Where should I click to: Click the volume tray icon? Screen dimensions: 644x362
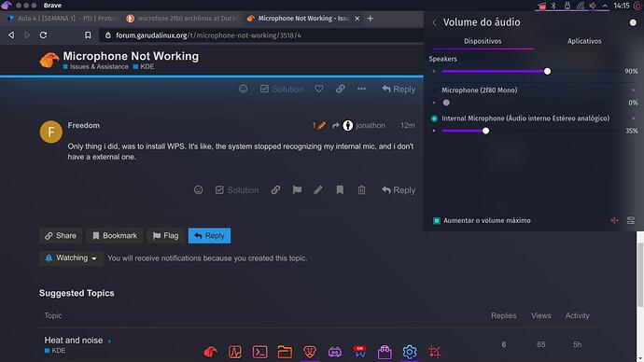(593, 6)
